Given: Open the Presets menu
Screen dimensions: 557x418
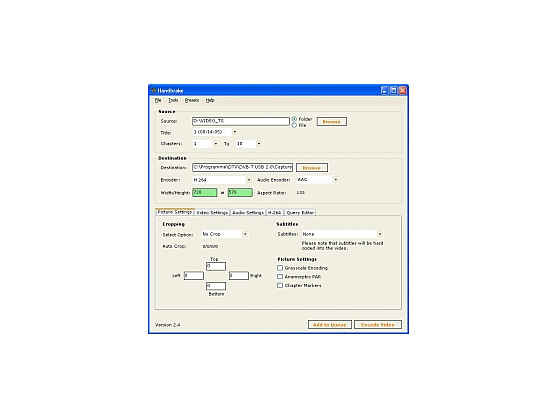Looking at the screenshot, I should point(192,101).
